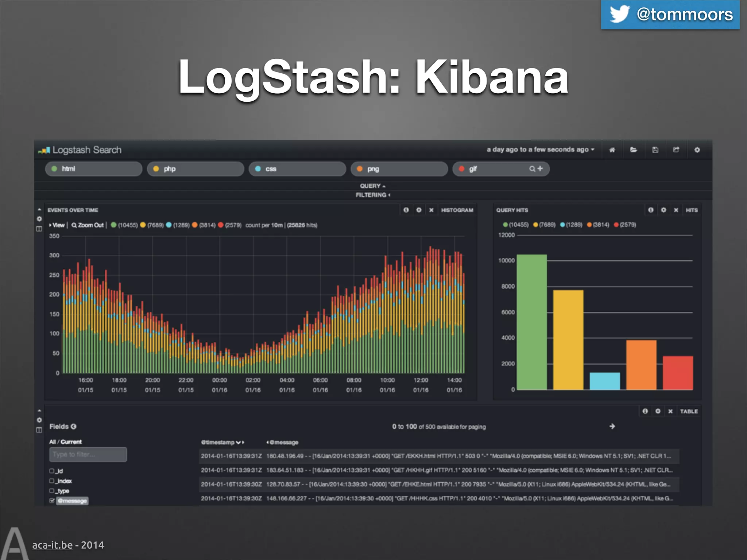Toggle the _id field checkbox
Viewport: 747px width, 560px height.
click(x=52, y=471)
